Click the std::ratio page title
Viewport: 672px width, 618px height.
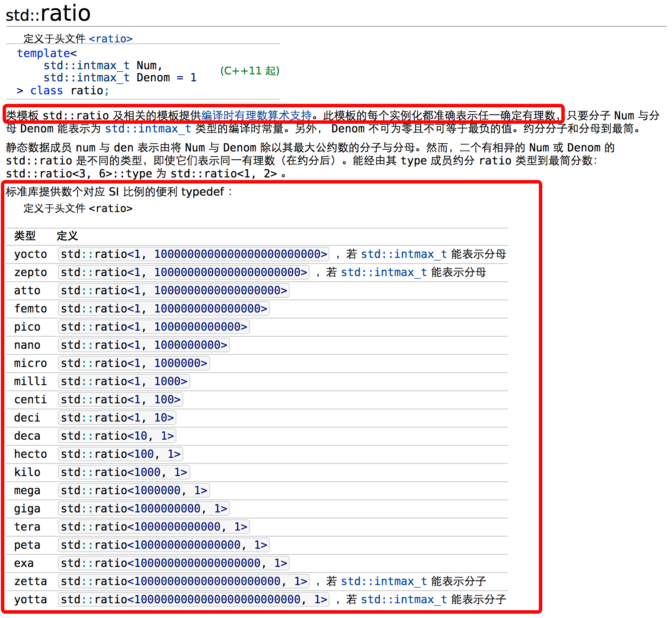48,13
